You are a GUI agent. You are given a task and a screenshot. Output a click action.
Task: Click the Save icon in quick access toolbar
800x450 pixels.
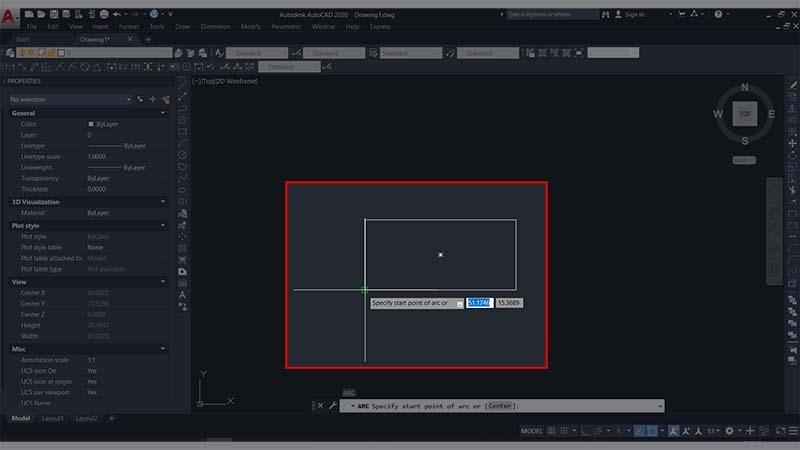(x=54, y=14)
